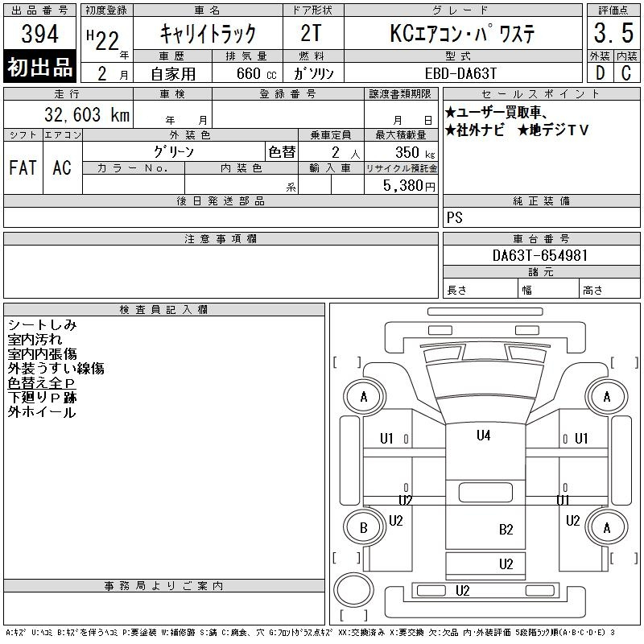Click the star before 社外ナビ
Viewport: 644px width, 644px height.
click(451, 130)
